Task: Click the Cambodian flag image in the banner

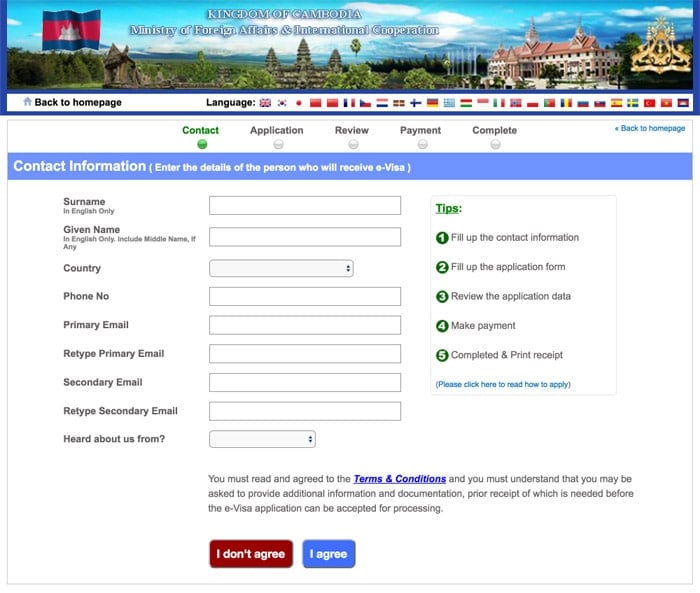Action: point(71,30)
